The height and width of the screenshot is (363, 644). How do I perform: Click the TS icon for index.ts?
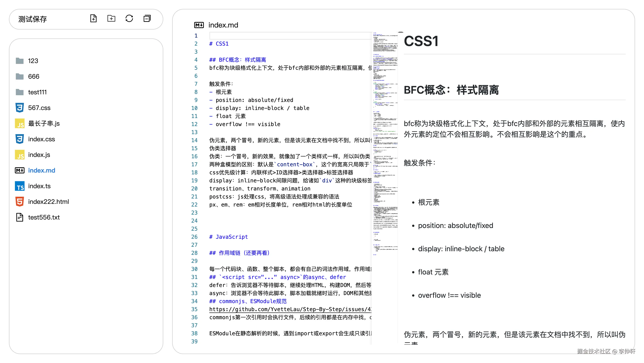pos(20,186)
